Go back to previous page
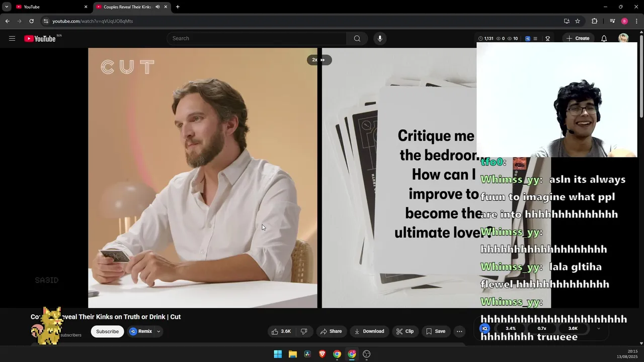Image resolution: width=644 pixels, height=362 pixels. (x=7, y=21)
